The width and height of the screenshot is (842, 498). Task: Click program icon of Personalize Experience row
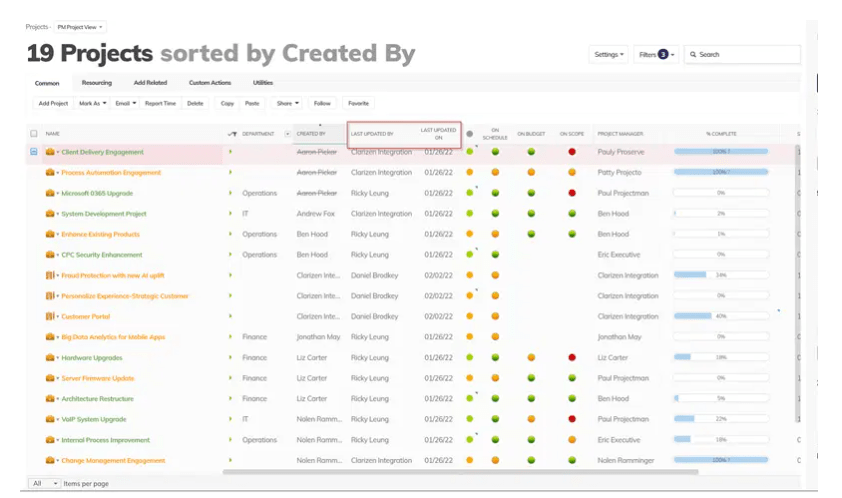[x=50, y=296]
